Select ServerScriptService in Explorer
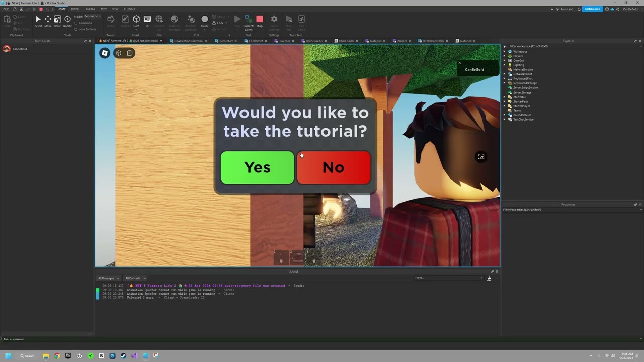Viewport: 644px width, 362px height. point(525,88)
